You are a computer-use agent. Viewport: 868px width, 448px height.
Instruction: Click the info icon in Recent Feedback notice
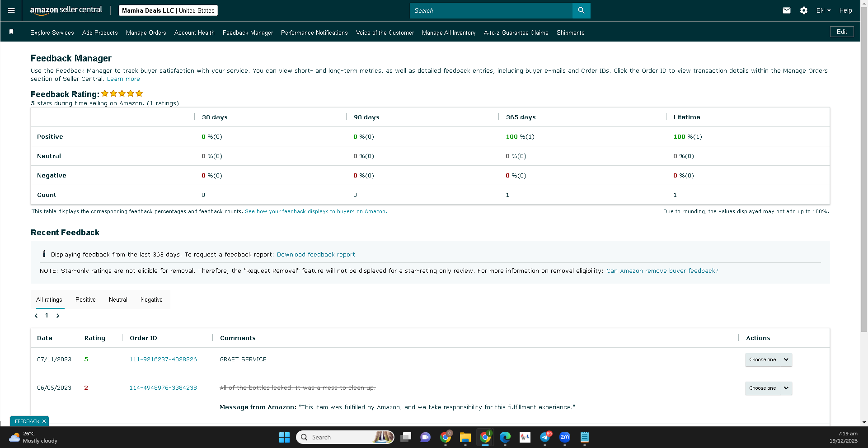44,254
